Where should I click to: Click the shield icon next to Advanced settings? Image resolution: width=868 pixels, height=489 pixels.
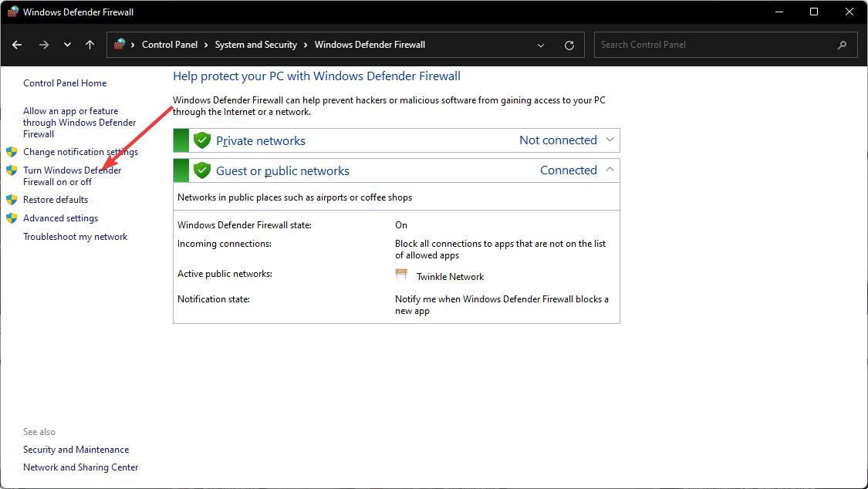pos(12,218)
